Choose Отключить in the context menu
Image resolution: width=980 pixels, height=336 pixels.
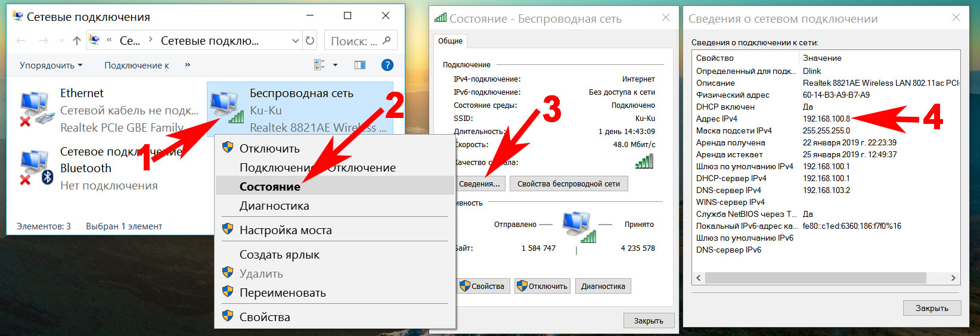pos(335,148)
